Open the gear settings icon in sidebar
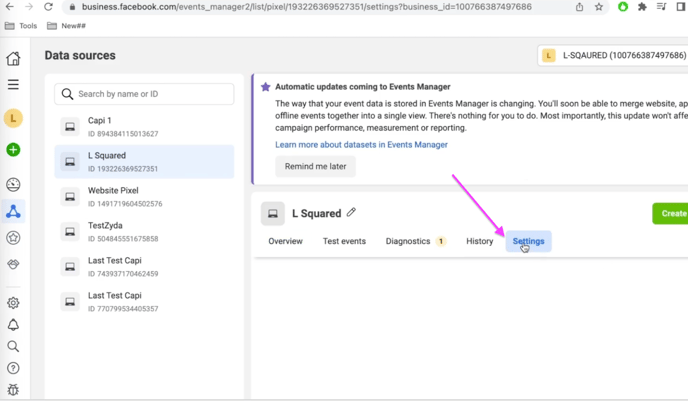This screenshot has width=688, height=401. (13, 303)
